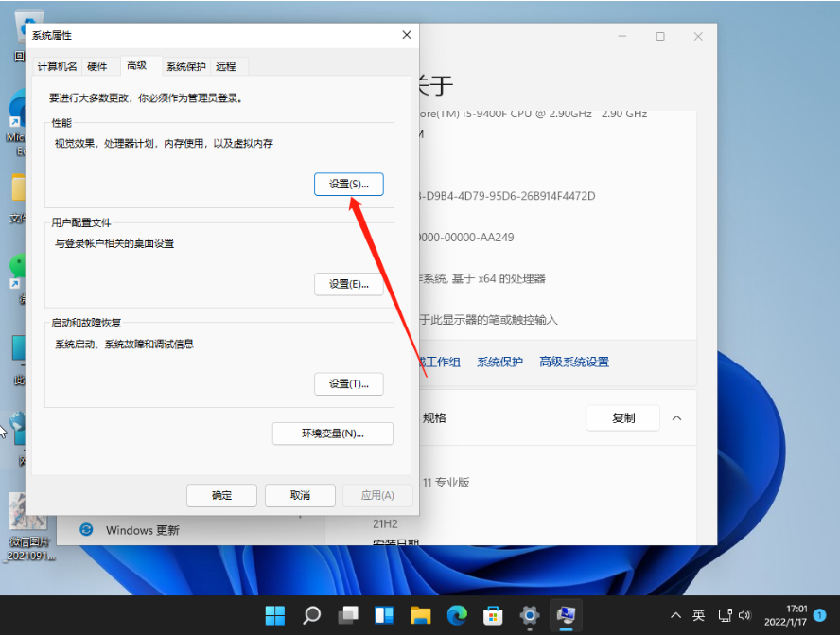
Task: Click 高级系统设置 link in Settings window
Action: pos(574,362)
